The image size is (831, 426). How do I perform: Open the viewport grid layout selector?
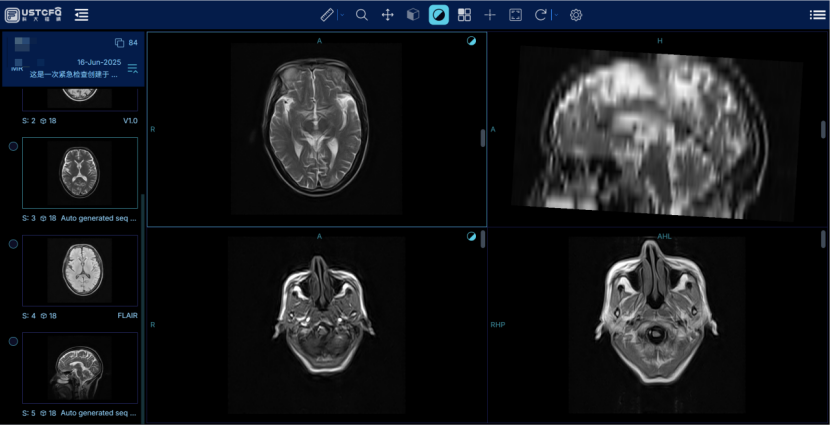point(464,15)
